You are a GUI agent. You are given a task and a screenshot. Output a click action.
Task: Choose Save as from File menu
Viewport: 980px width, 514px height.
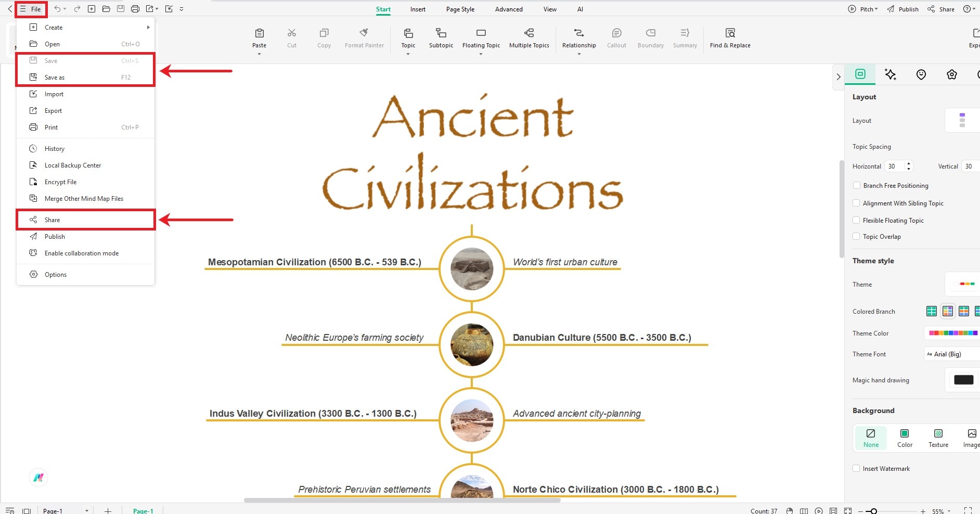tap(86, 77)
